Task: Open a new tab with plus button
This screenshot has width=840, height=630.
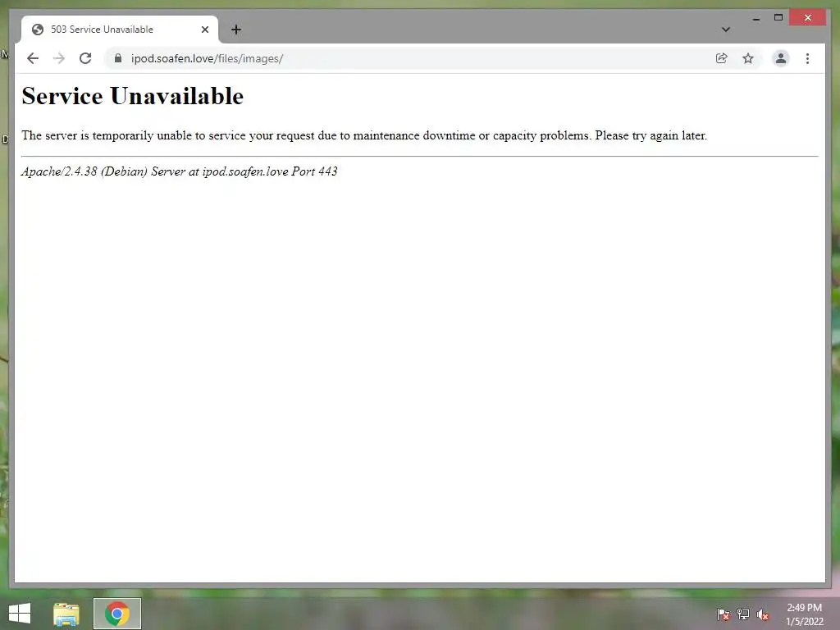Action: (x=235, y=30)
